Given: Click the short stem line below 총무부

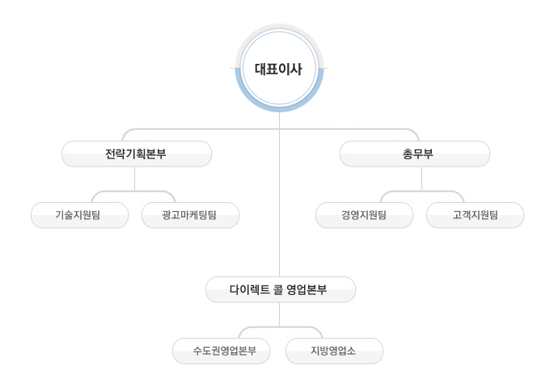Looking at the screenshot, I should [421, 179].
